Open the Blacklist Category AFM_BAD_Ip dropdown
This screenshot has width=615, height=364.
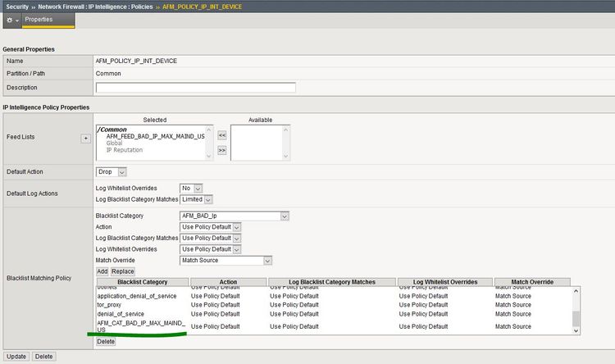pyautogui.click(x=235, y=216)
